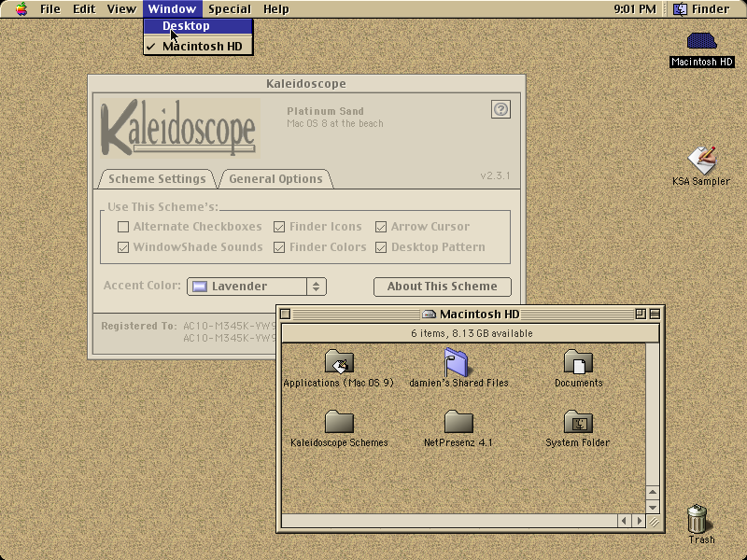Select the Applications (Mac OS 9) folder icon

[339, 362]
